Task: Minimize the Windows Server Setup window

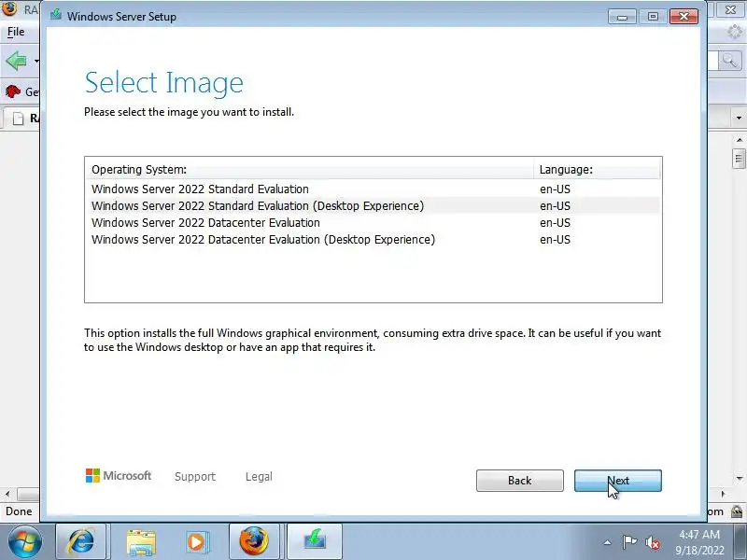Action: click(622, 17)
